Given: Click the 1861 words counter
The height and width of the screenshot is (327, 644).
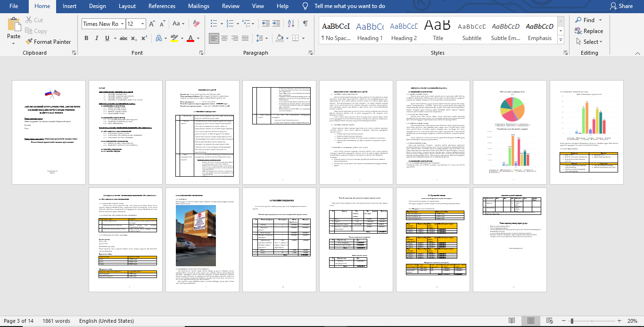Looking at the screenshot, I should [x=57, y=320].
